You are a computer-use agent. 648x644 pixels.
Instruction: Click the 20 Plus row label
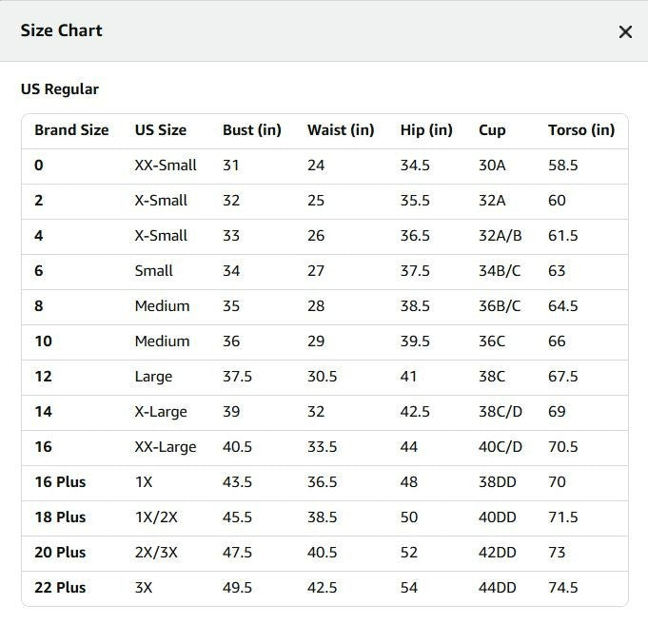(60, 553)
